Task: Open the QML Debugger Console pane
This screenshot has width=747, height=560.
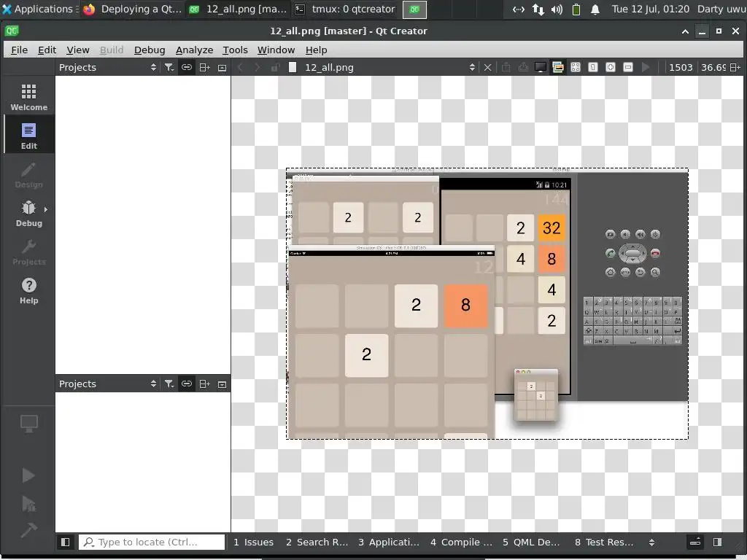Action: [531, 542]
